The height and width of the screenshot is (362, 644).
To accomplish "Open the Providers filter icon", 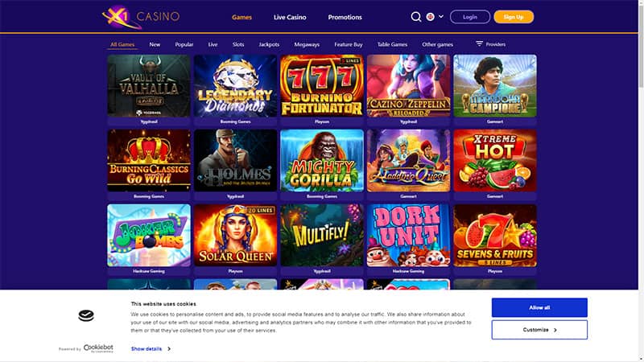I will point(479,43).
